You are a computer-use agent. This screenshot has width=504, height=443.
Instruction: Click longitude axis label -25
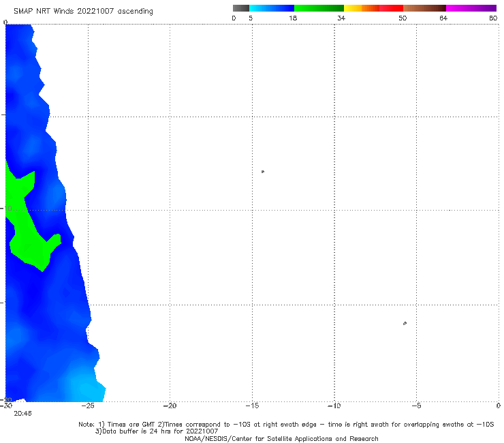click(x=88, y=406)
